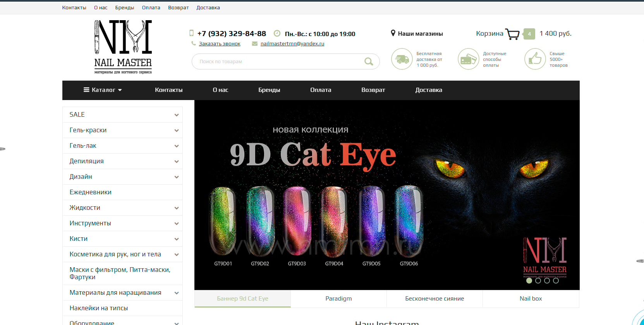The height and width of the screenshot is (325, 644).
Task: Expand the Жидкости category
Action: [x=177, y=208]
